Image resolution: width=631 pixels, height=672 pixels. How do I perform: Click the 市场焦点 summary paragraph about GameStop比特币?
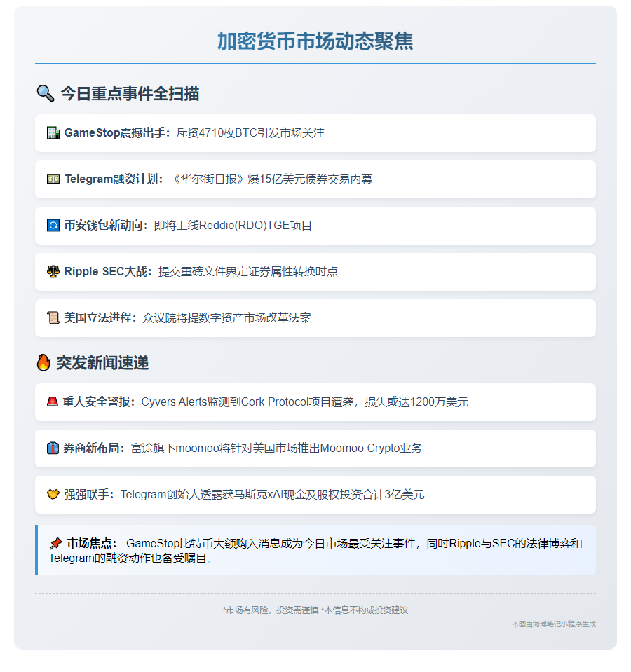pyautogui.click(x=315, y=551)
